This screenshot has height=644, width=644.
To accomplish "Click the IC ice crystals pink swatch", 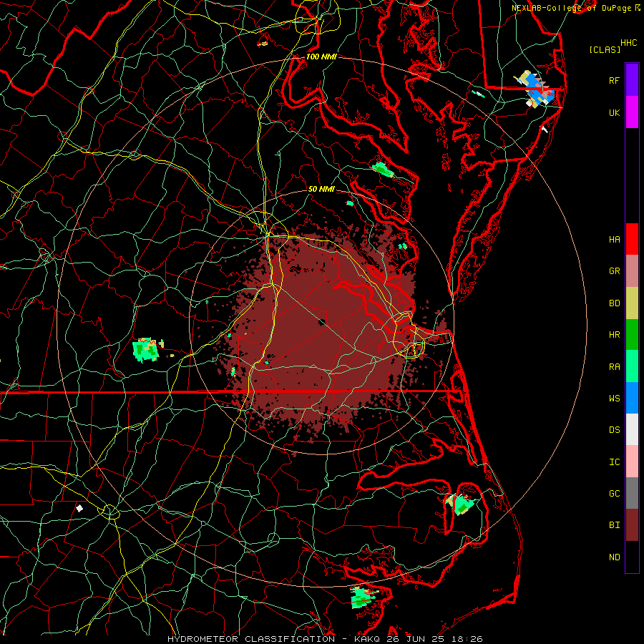I will tap(632, 462).
